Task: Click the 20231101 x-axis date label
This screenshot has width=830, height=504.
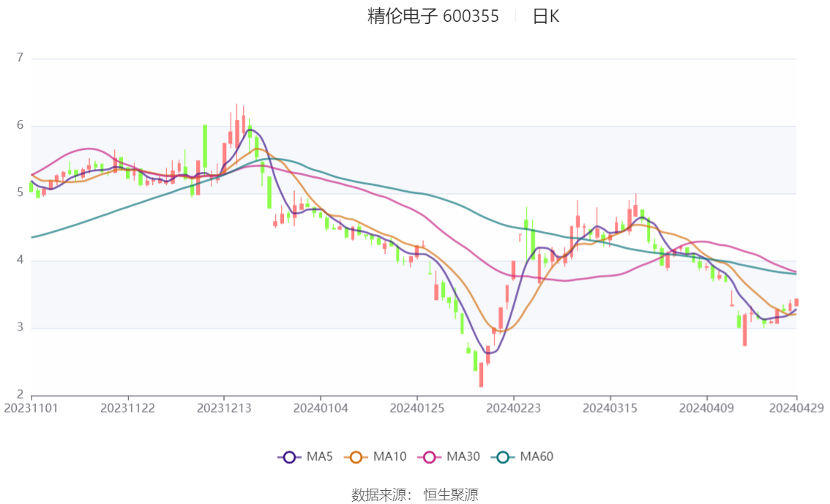Action: coord(31,408)
